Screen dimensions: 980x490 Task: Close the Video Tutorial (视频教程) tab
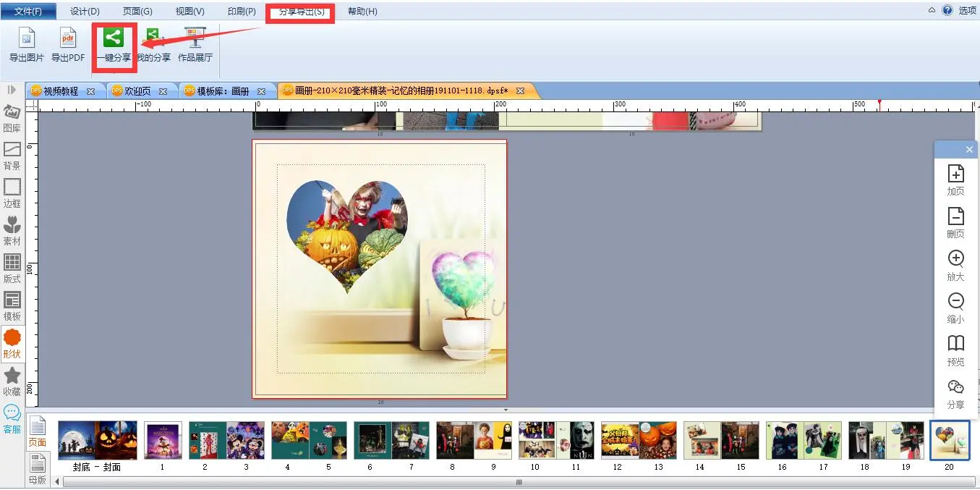91,91
